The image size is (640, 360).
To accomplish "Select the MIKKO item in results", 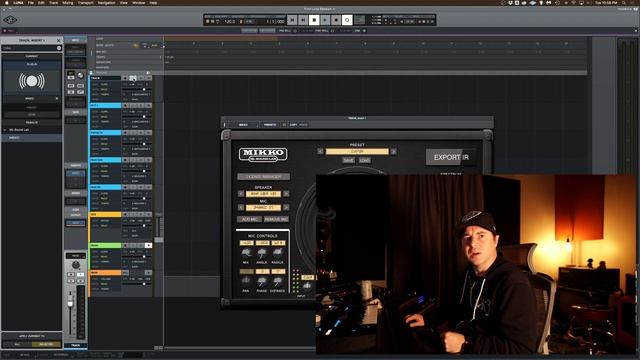I will (x=31, y=138).
